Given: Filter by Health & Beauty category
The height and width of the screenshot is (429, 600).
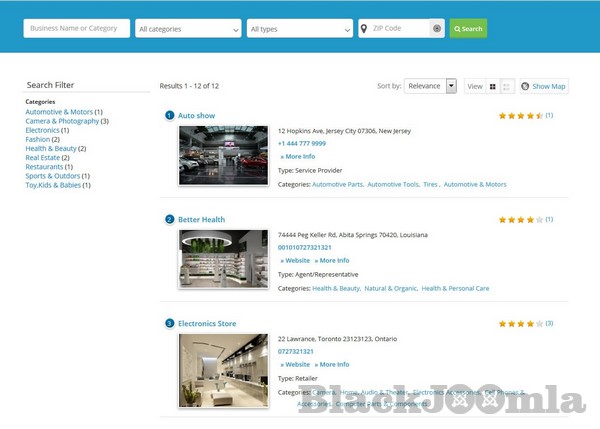Looking at the screenshot, I should click(x=50, y=148).
